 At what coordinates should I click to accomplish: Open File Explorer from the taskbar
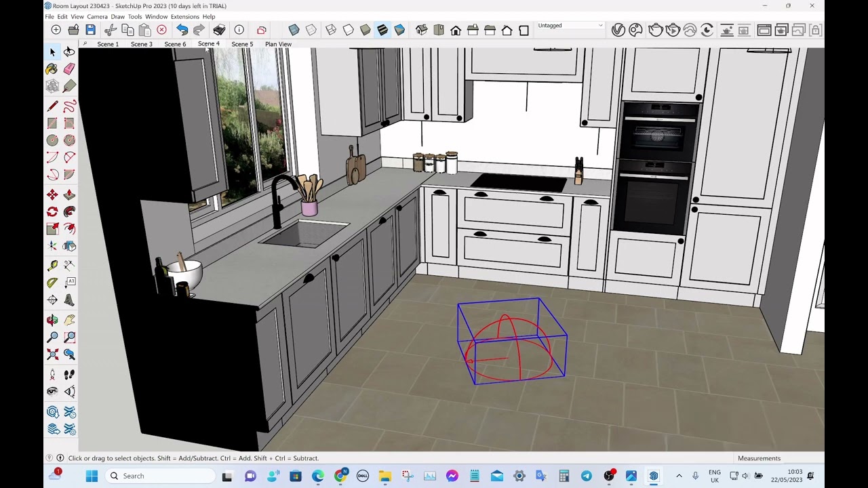[384, 476]
